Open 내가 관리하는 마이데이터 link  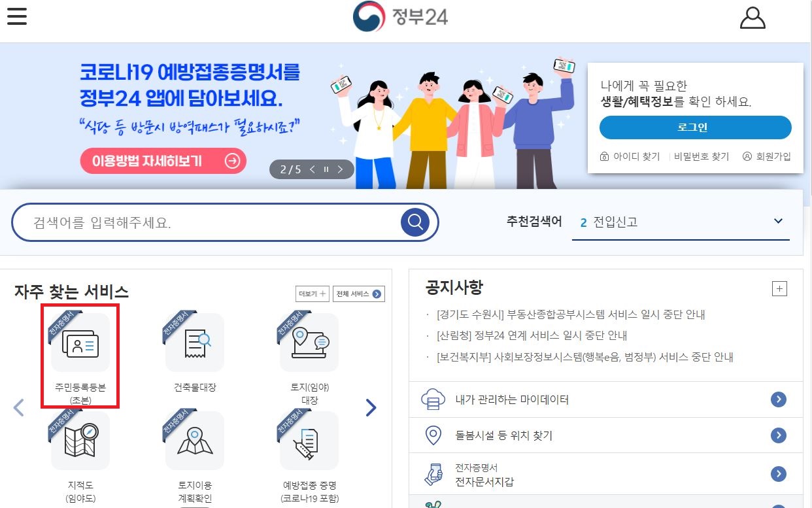pos(512,399)
